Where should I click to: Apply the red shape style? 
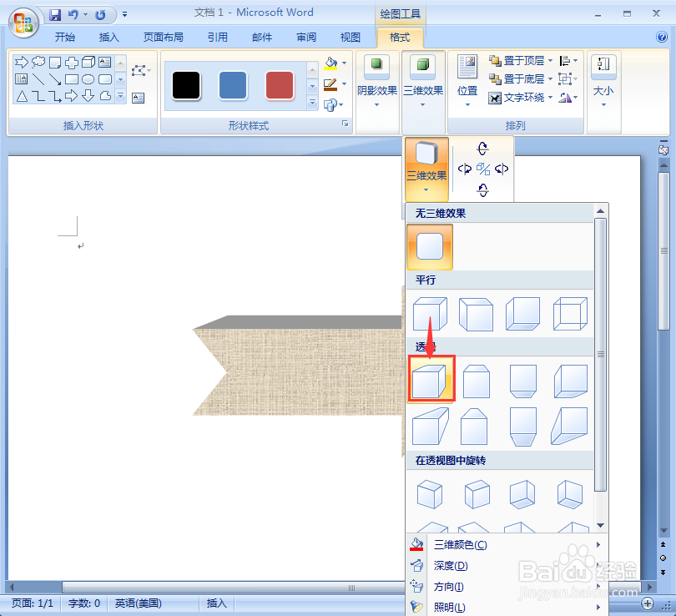[x=280, y=85]
